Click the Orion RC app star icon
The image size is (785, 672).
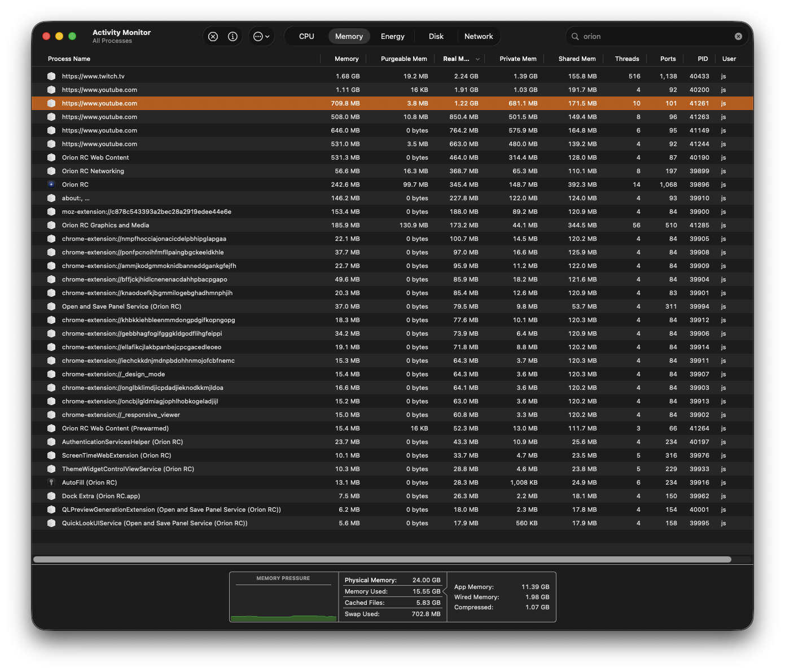(51, 185)
